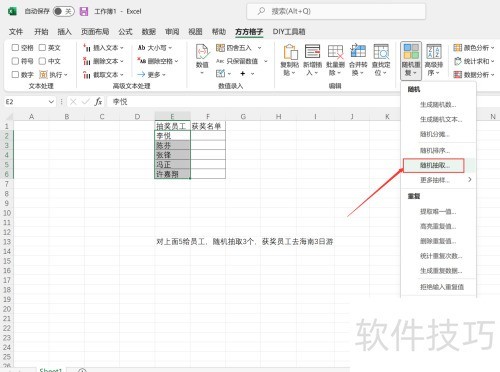Expand the 四舍五入 dropdown arrow
The height and width of the screenshot is (372, 500).
260,48
